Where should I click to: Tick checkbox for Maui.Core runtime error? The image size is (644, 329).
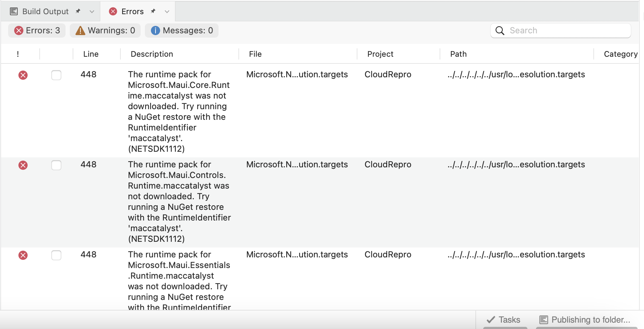(56, 75)
